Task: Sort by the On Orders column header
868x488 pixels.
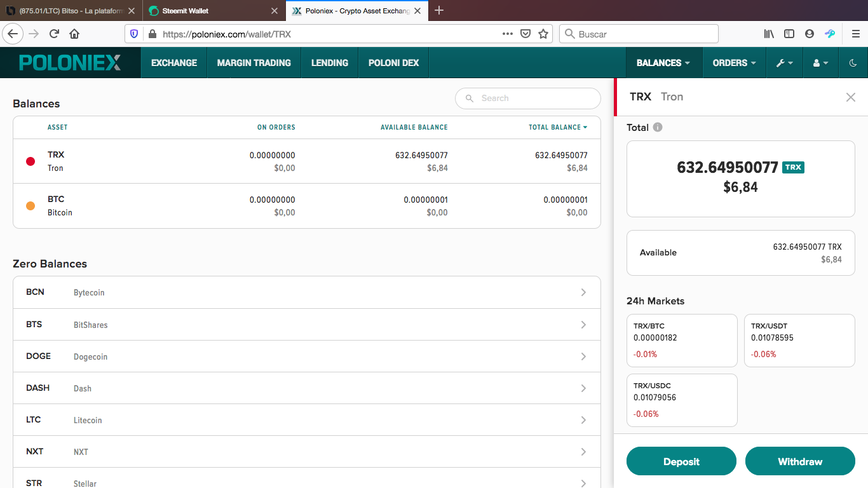Action: (276, 127)
